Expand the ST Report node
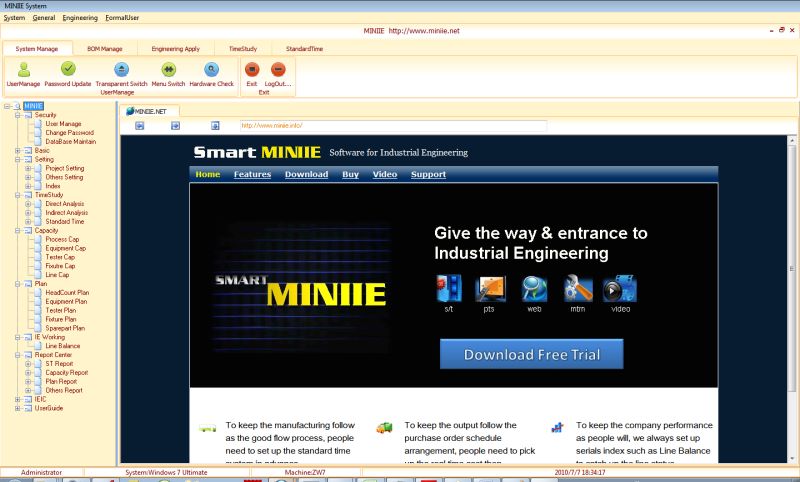800x482 pixels. point(28,364)
